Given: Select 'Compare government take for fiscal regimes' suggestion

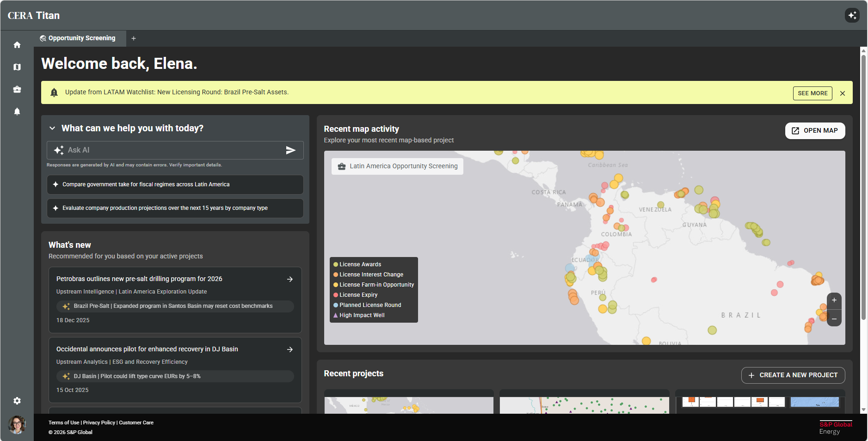Looking at the screenshot, I should [x=175, y=184].
